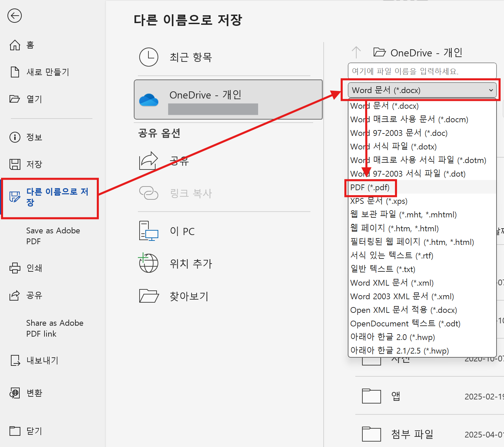The image size is (504, 447).
Task: Select Word 서식 파일 (*.dotx) option
Action: [422, 146]
